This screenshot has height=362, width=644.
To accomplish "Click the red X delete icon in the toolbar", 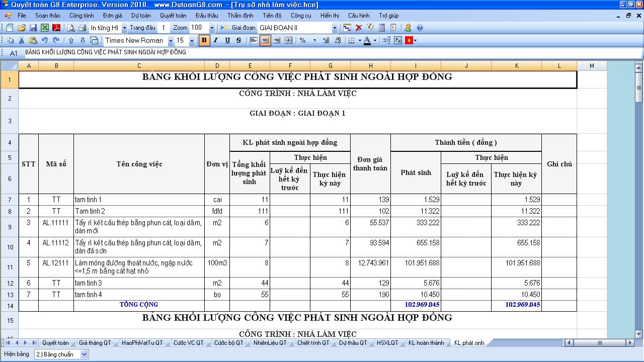I will tap(359, 28).
